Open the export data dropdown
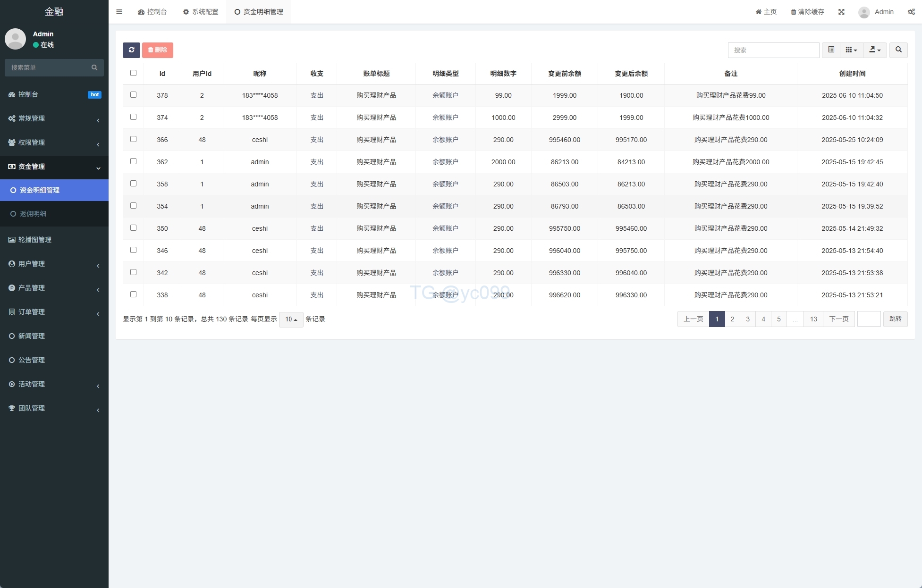This screenshot has height=588, width=922. [875, 50]
